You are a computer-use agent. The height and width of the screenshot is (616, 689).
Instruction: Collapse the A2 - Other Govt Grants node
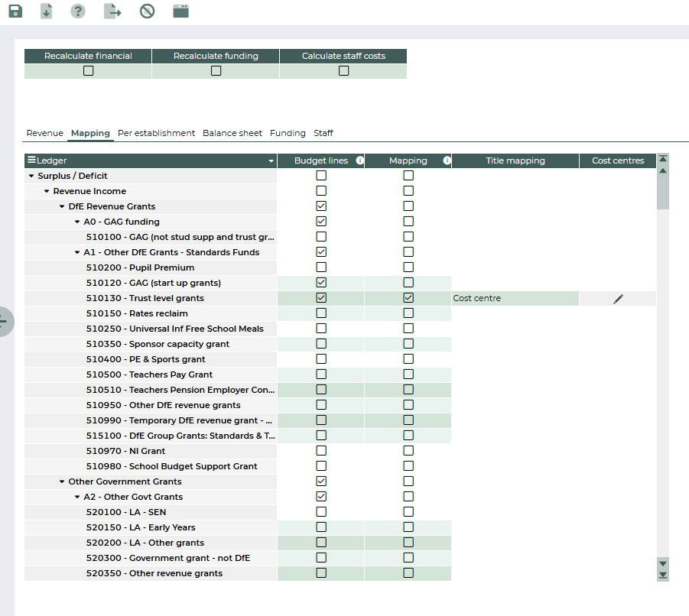[x=77, y=498]
